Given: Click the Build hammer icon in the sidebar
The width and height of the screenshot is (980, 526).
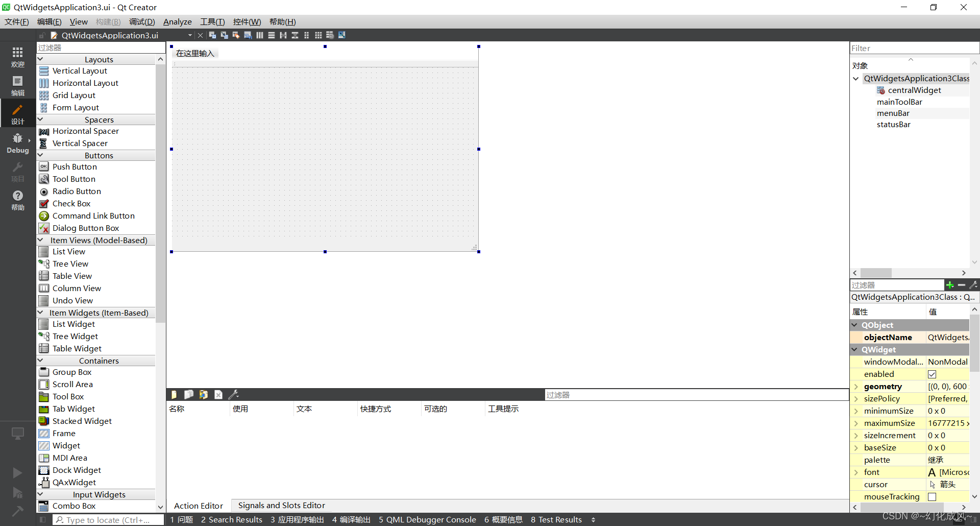Looking at the screenshot, I should [x=17, y=511].
